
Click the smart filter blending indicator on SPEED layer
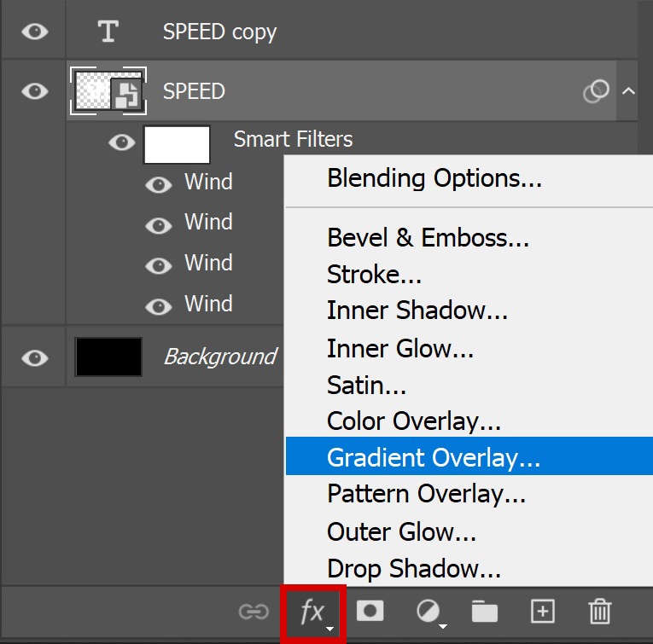[596, 91]
